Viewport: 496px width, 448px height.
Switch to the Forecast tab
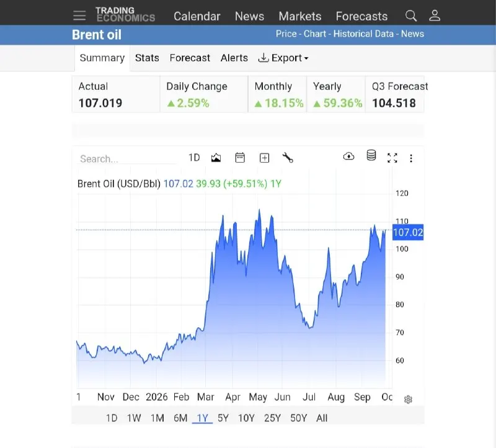tap(190, 58)
